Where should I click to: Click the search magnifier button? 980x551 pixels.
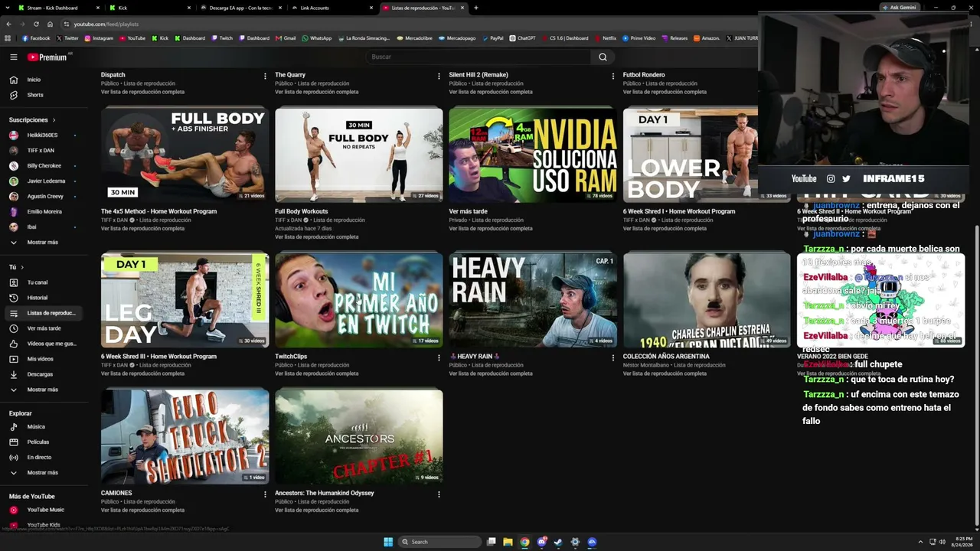click(603, 57)
